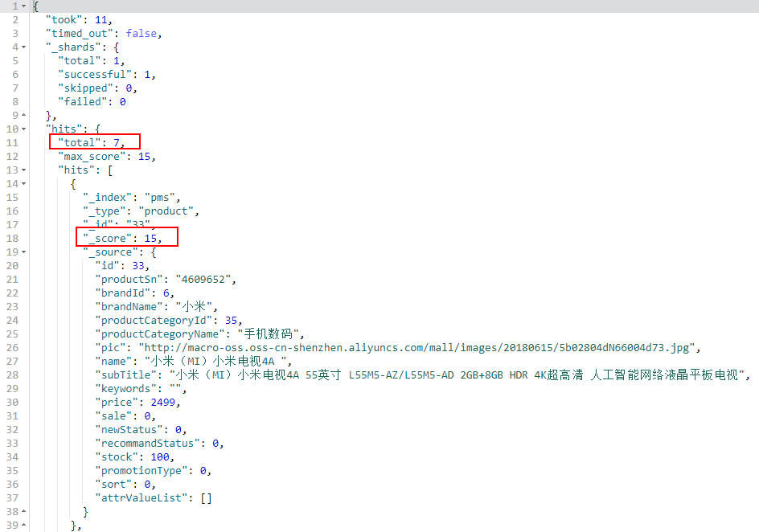Click the productCategoryName value "手机数码"

(x=269, y=334)
